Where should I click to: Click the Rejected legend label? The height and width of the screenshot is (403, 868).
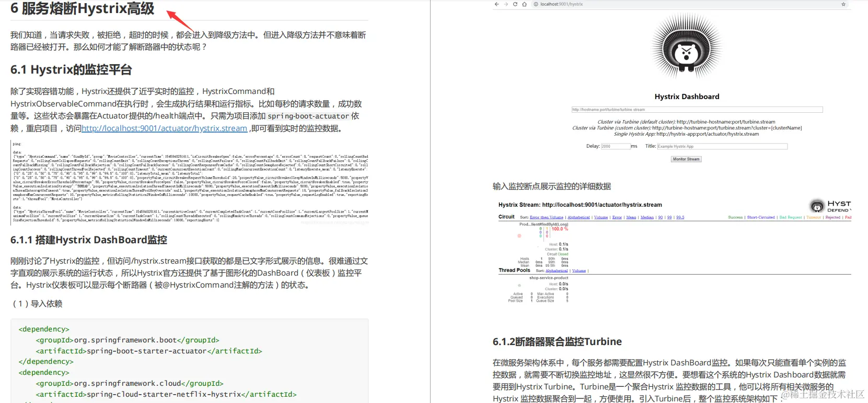click(833, 217)
